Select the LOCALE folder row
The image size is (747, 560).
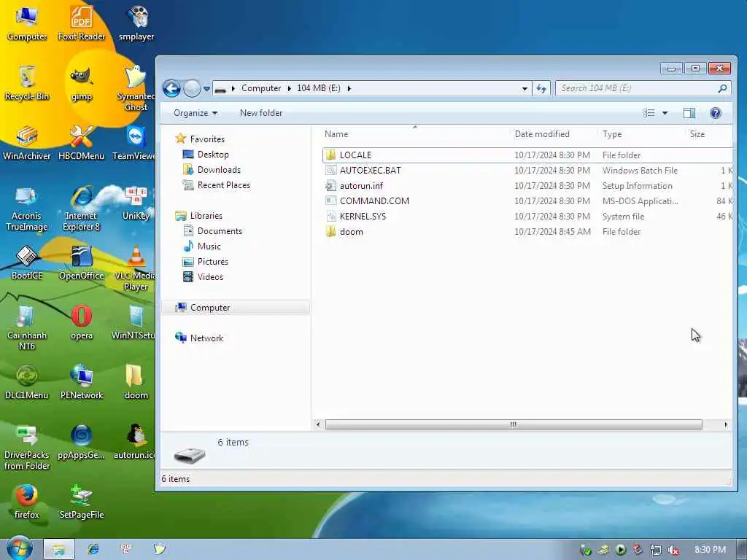[x=527, y=155]
